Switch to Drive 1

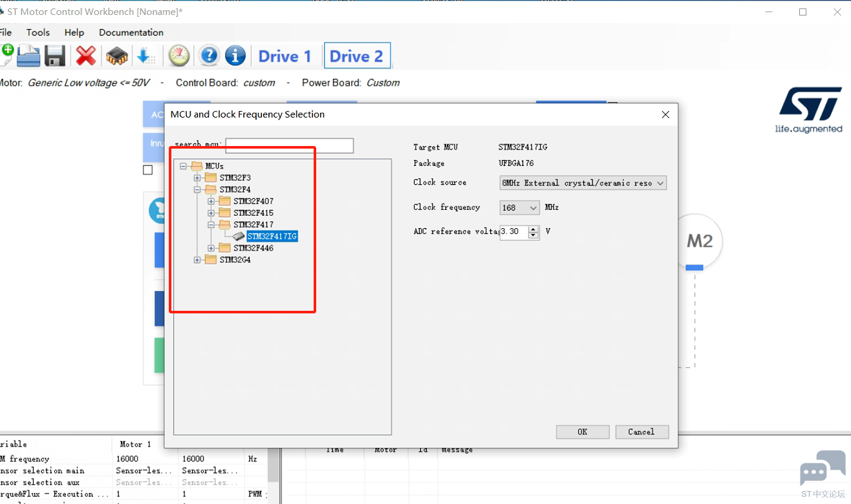point(285,56)
